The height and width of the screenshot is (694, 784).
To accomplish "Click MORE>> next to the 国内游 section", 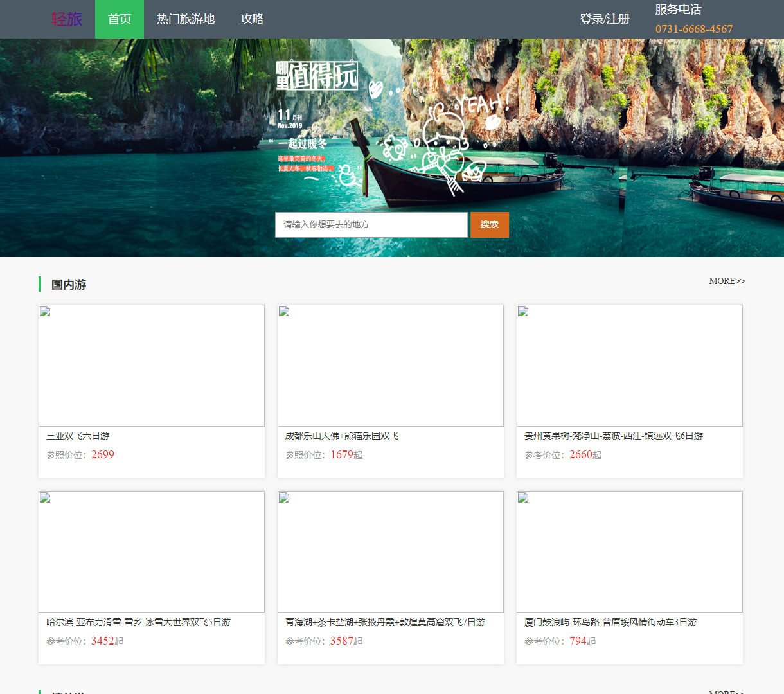I will click(x=727, y=281).
